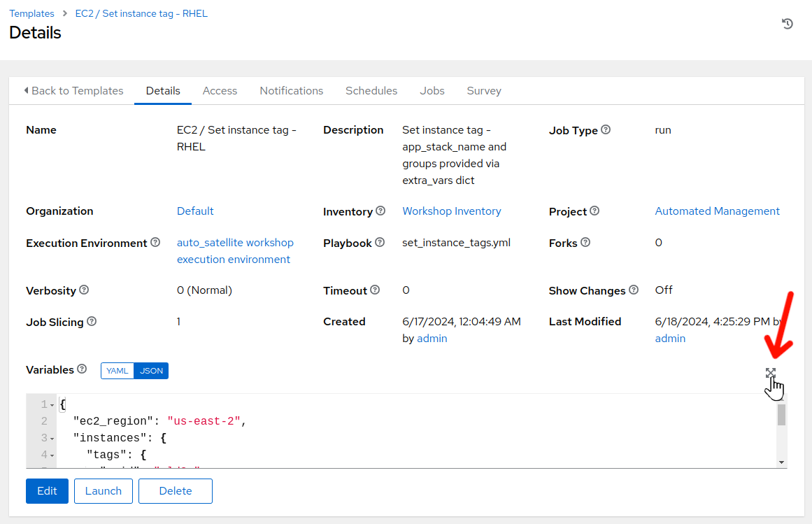Open EC2 / Set instance tag - RHEL breadcrumb
The image size is (812, 524).
(x=141, y=13)
